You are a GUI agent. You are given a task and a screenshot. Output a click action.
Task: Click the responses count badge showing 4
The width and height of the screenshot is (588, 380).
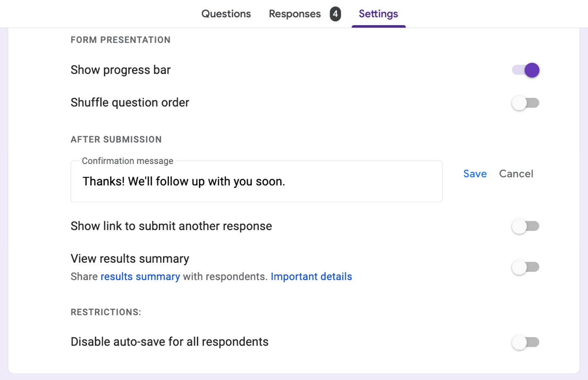click(335, 14)
